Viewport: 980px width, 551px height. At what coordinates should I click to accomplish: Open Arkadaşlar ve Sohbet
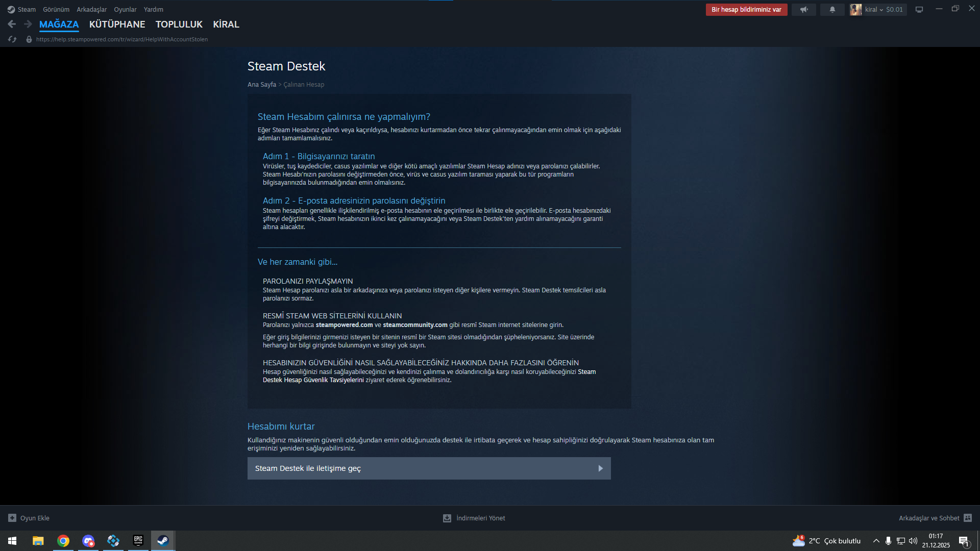pyautogui.click(x=929, y=518)
